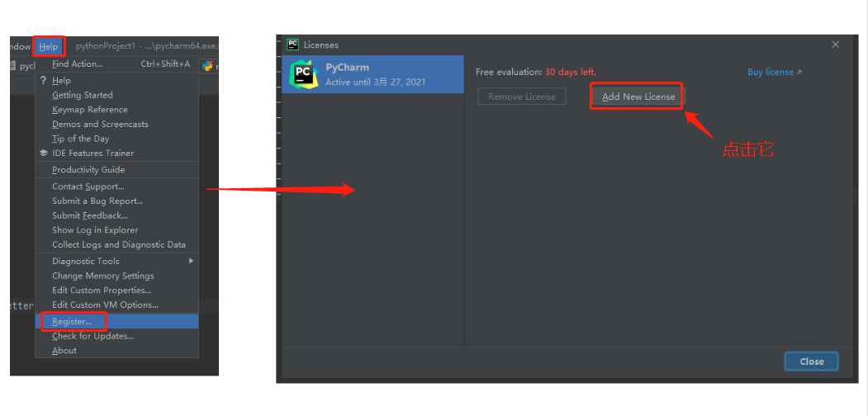Click the Help entry with question mark

116,81
